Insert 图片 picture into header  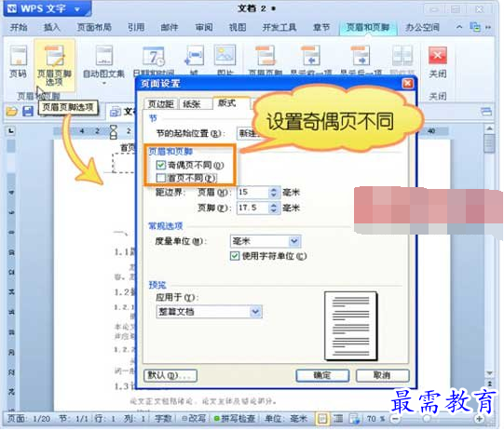225,60
